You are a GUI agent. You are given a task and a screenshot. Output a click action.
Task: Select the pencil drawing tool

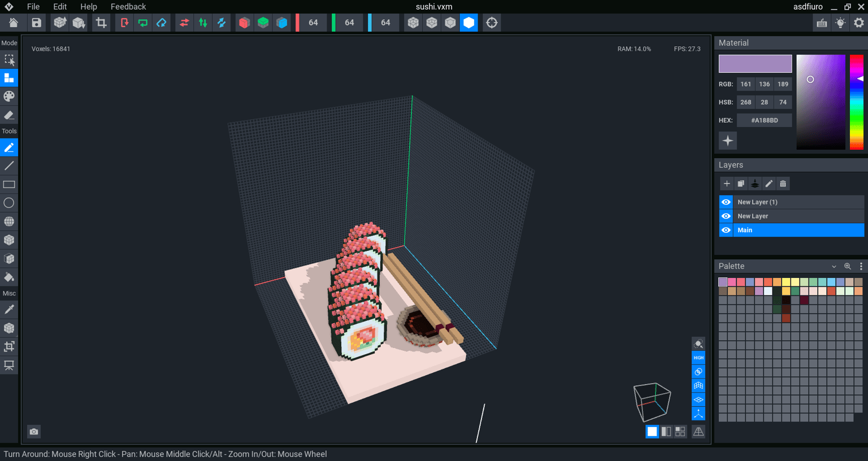point(9,147)
